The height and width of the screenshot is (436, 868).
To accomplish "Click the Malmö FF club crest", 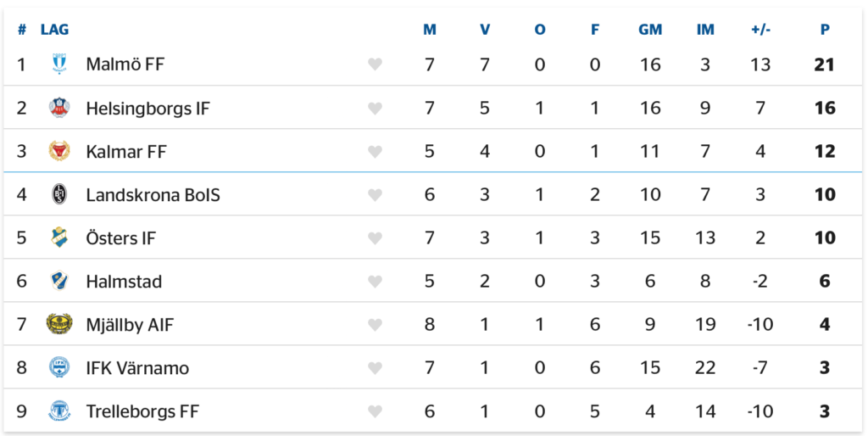I will point(58,64).
